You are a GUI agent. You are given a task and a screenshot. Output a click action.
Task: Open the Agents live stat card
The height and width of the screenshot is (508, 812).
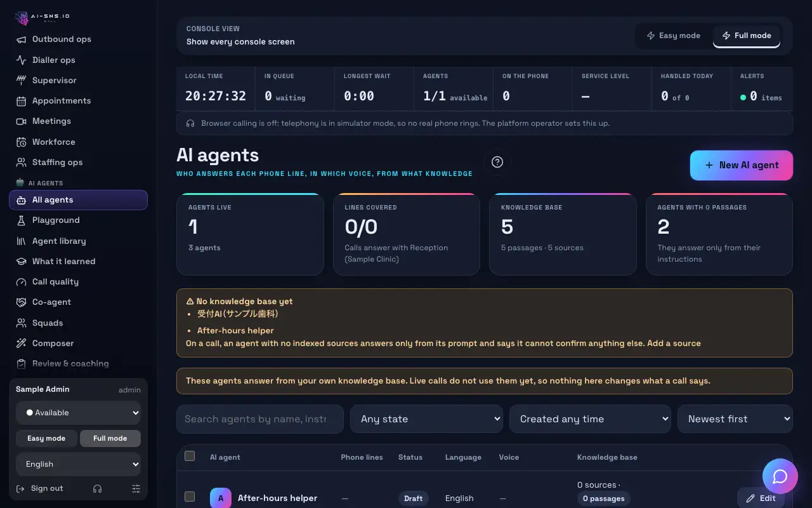pyautogui.click(x=250, y=234)
